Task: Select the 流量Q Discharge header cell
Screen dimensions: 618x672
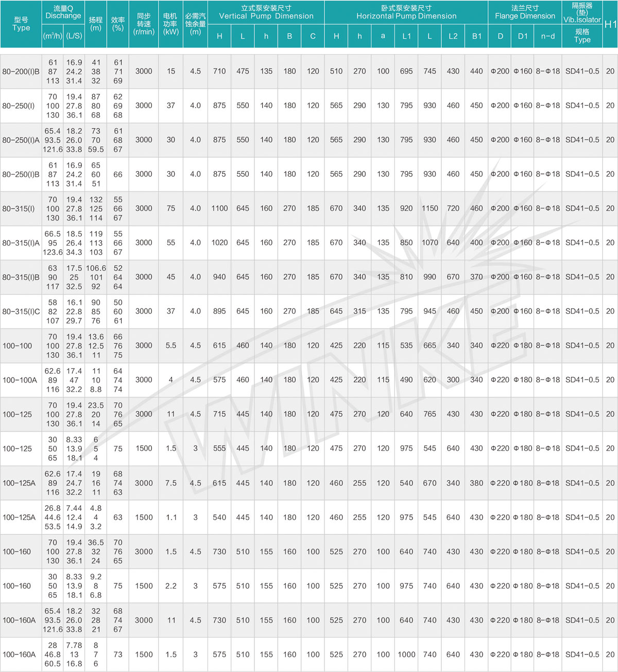Action: pyautogui.click(x=63, y=12)
